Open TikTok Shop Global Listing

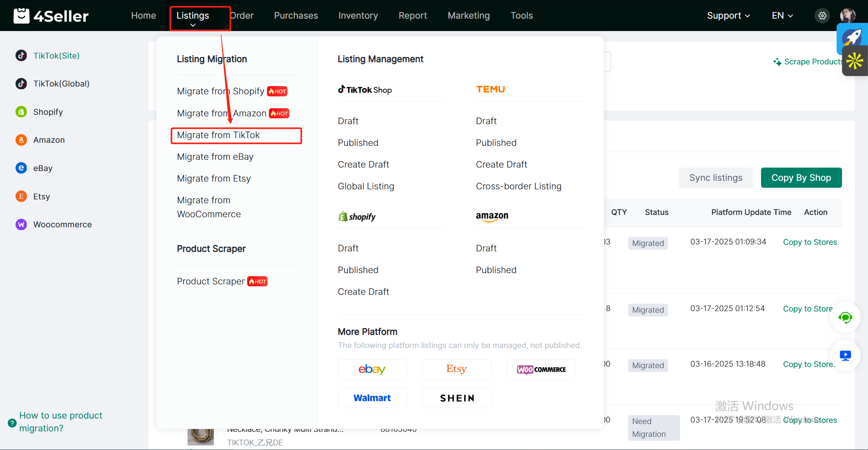366,186
